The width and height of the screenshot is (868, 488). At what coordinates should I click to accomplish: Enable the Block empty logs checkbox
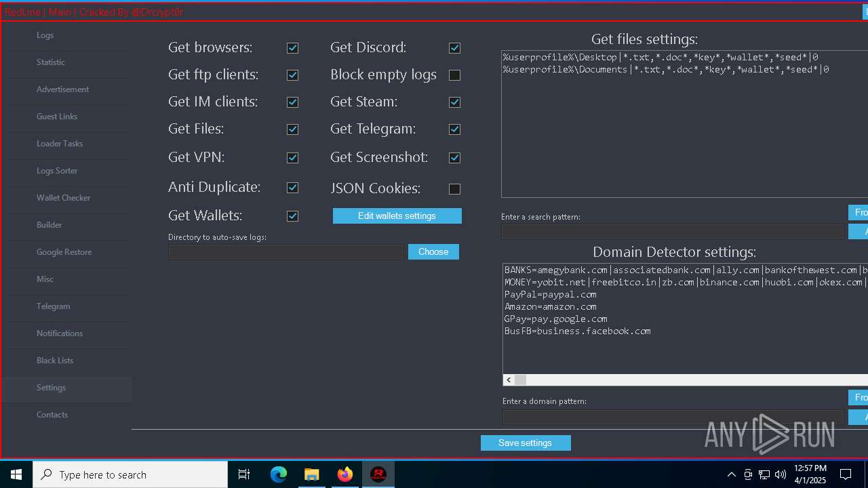pyautogui.click(x=454, y=75)
